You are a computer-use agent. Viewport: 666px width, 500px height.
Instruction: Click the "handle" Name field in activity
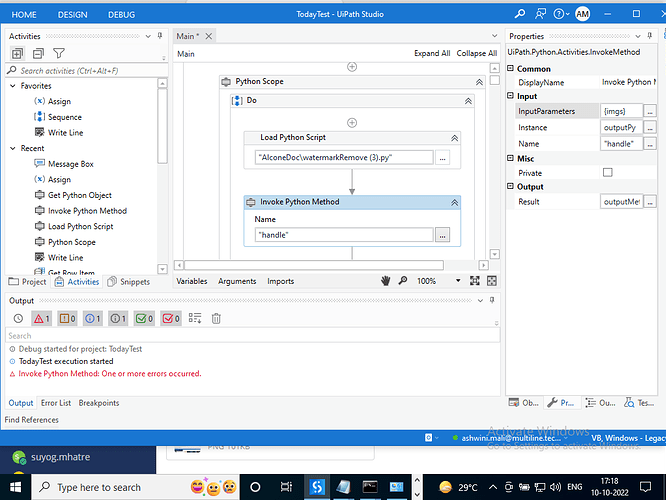[344, 235]
